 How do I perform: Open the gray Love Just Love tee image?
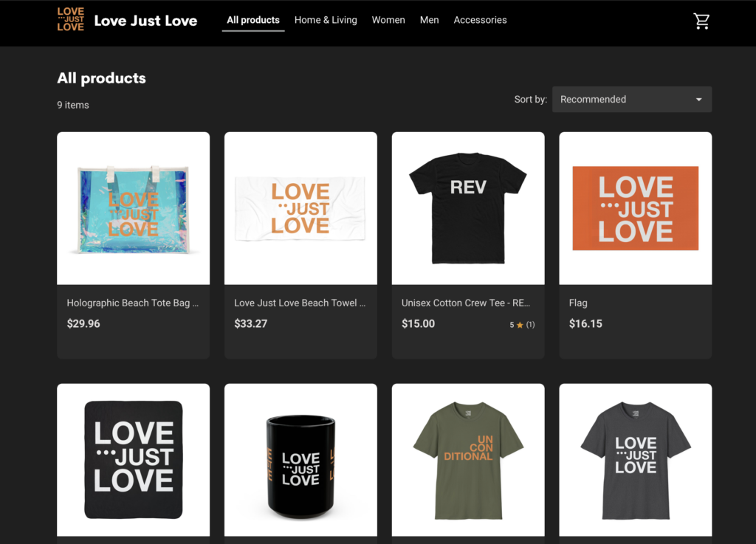click(x=635, y=459)
